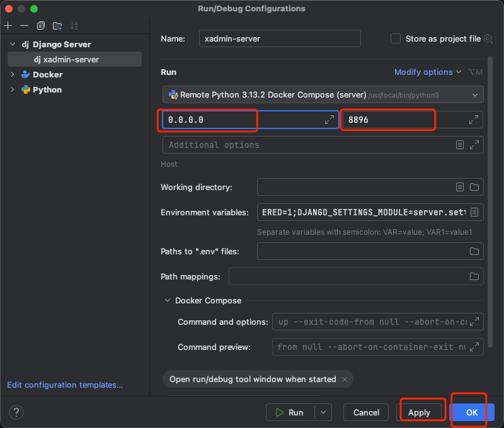This screenshot has height=428, width=504.
Task: Click the vertical scrollbar on right
Action: pos(490,201)
